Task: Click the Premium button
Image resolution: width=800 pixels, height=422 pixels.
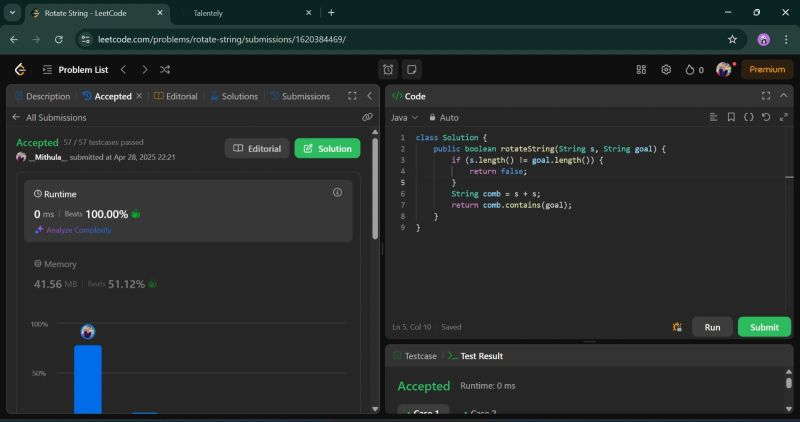Action: point(767,69)
